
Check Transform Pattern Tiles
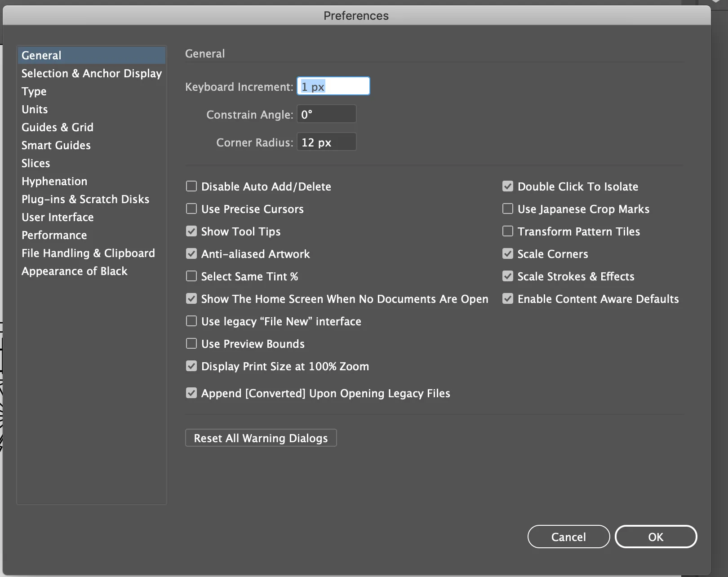coord(508,231)
